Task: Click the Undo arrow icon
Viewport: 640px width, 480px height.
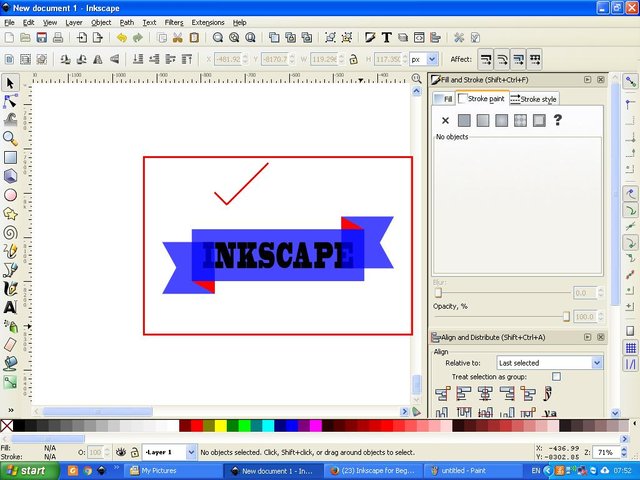Action: [x=122, y=38]
